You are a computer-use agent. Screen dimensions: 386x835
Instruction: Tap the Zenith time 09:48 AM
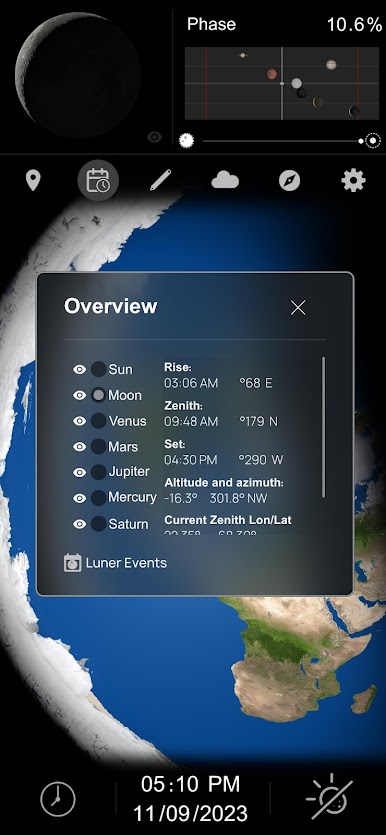click(191, 421)
